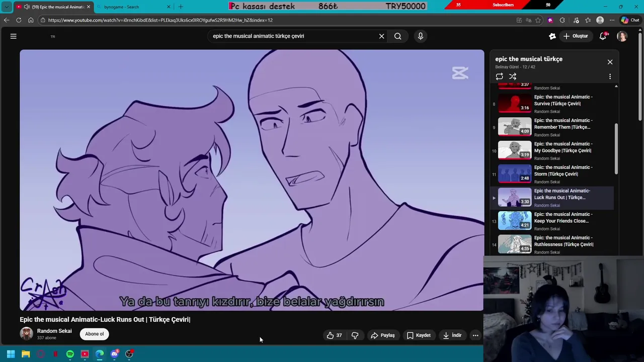The height and width of the screenshot is (362, 644).
Task: Open more actions ellipsis under video
Action: point(475,335)
